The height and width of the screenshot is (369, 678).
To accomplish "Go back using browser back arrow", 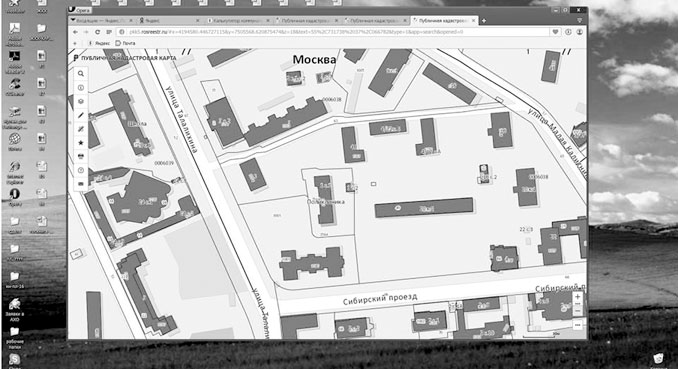I will click(x=75, y=32).
